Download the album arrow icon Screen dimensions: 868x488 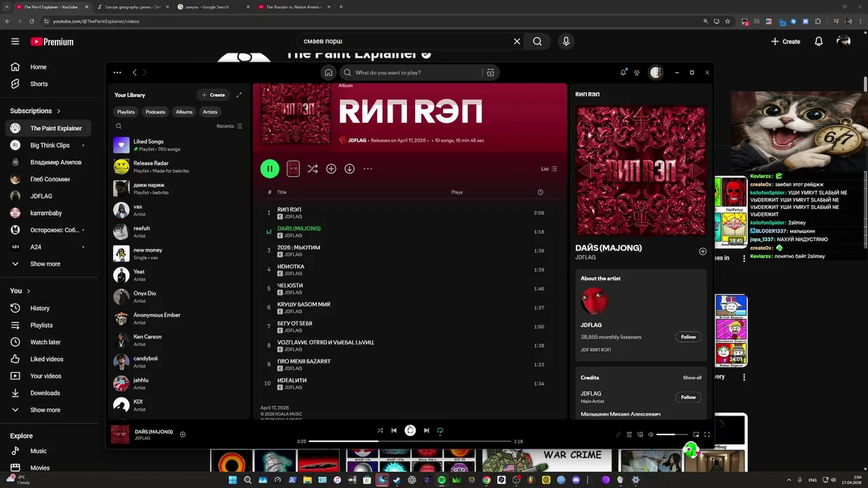[349, 169]
